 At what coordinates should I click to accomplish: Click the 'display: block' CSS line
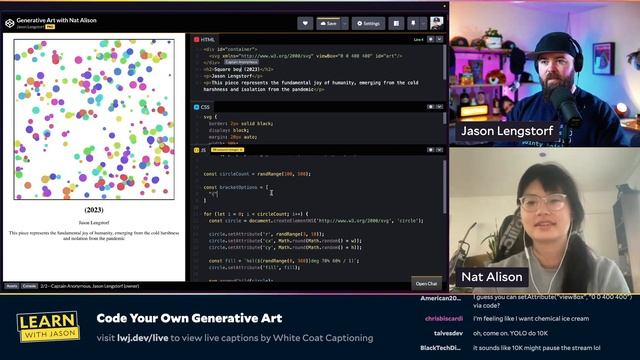point(229,130)
